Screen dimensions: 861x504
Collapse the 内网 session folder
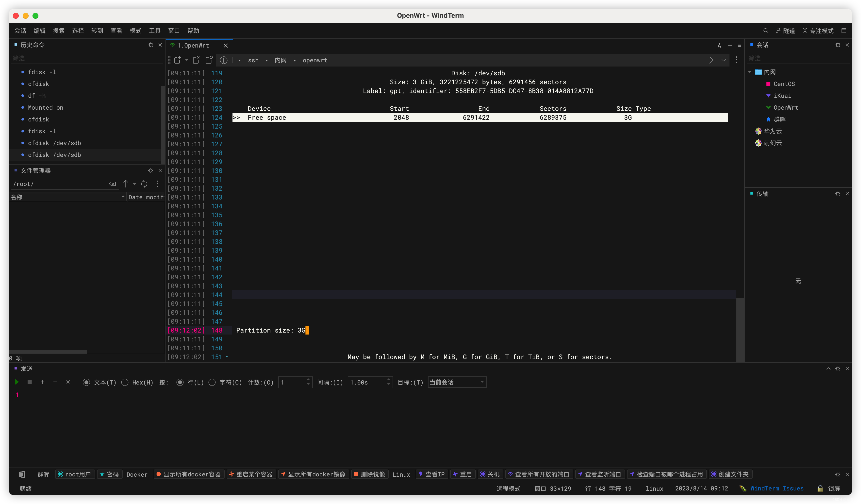(x=750, y=72)
